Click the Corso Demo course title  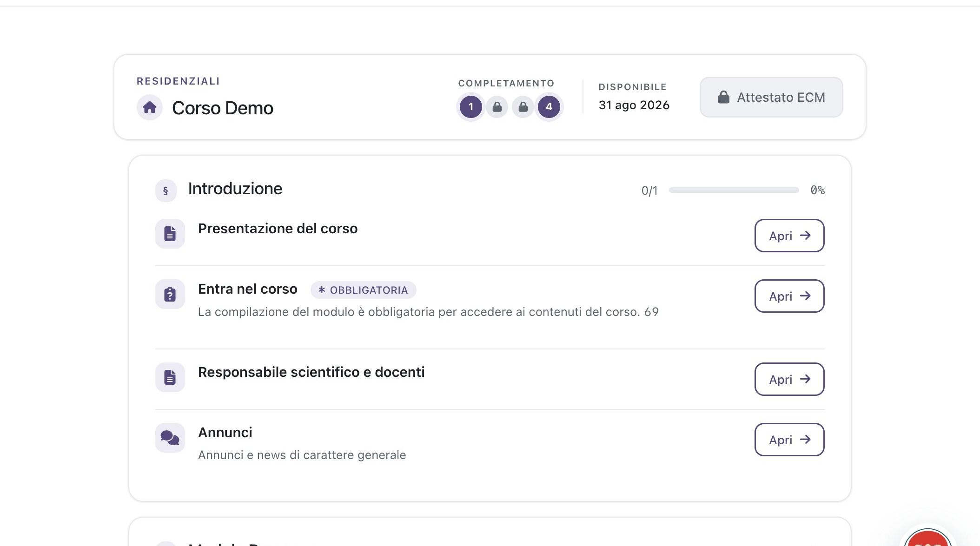coord(223,108)
